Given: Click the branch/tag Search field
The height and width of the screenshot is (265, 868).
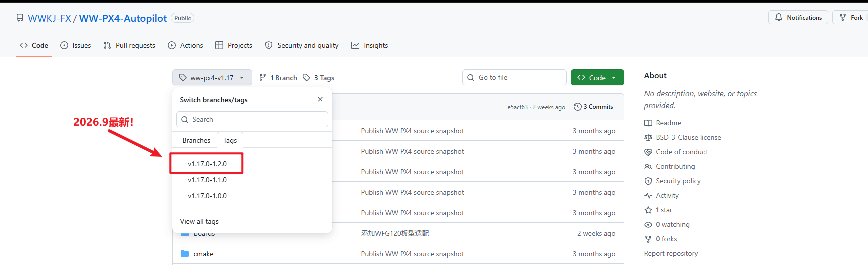Looking at the screenshot, I should point(252,119).
